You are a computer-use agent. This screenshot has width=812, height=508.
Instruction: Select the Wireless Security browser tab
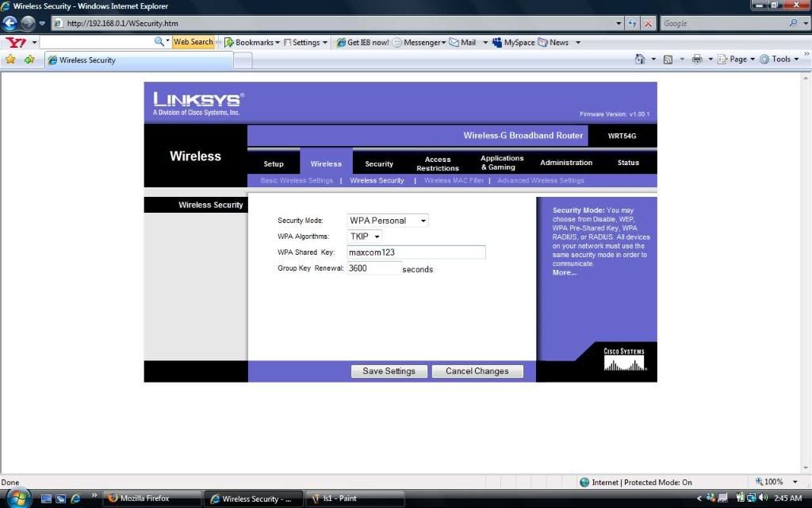[x=139, y=60]
